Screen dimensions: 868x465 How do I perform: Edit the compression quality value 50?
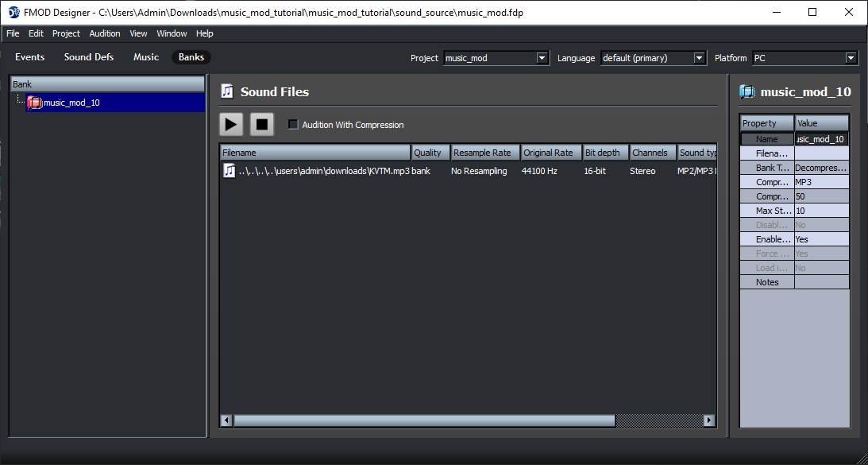(821, 196)
